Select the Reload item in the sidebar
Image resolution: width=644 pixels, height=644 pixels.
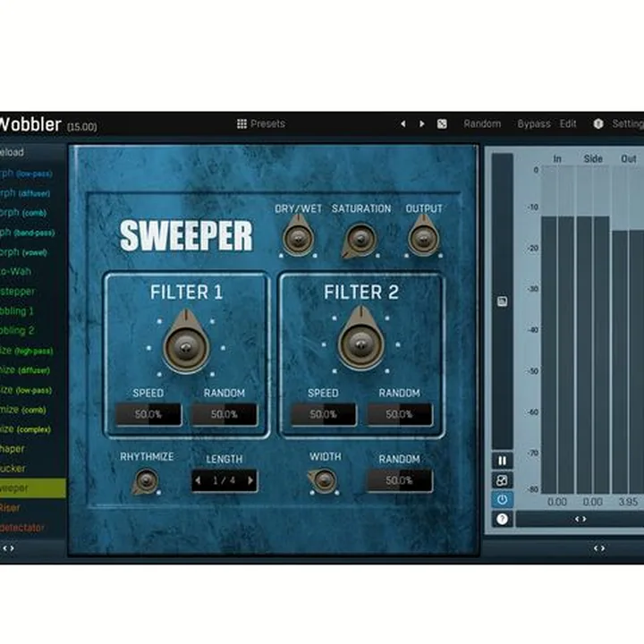pyautogui.click(x=33, y=152)
